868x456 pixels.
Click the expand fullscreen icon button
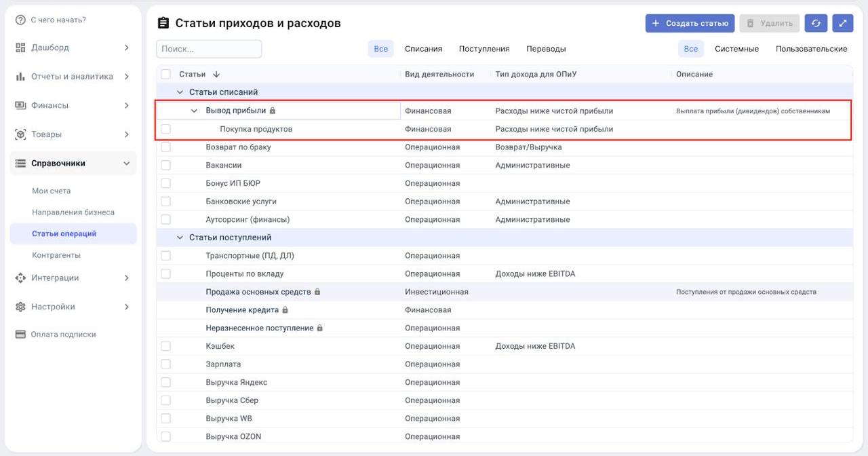(x=842, y=23)
